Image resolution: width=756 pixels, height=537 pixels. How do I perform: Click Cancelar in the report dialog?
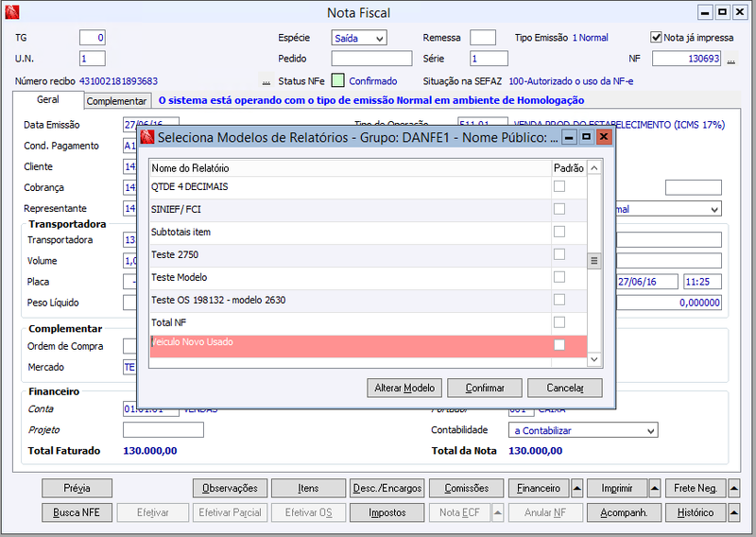click(x=564, y=388)
